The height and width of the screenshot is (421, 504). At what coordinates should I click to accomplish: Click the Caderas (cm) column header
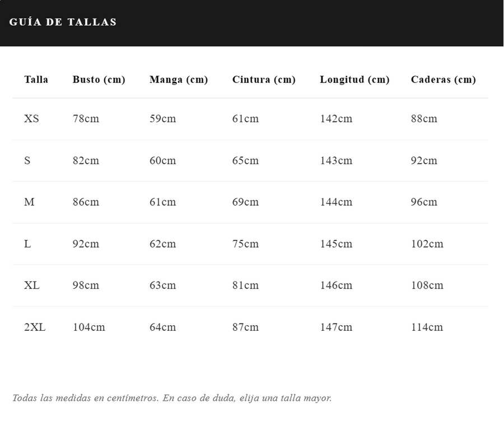(443, 80)
